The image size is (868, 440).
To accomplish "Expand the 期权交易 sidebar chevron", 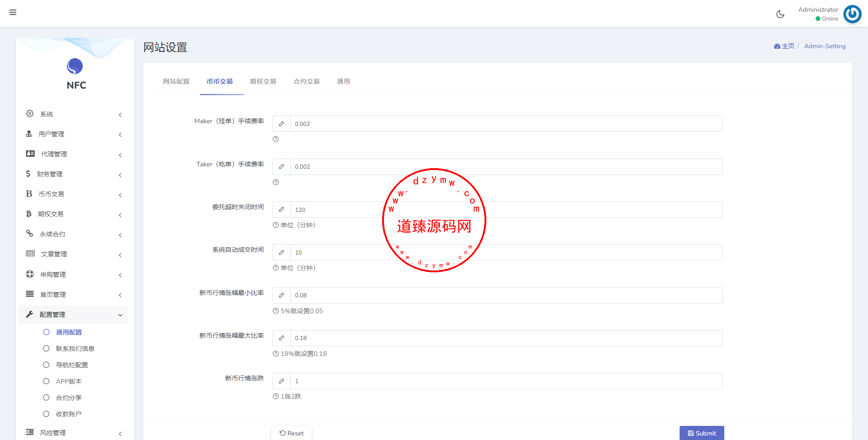I will [120, 215].
